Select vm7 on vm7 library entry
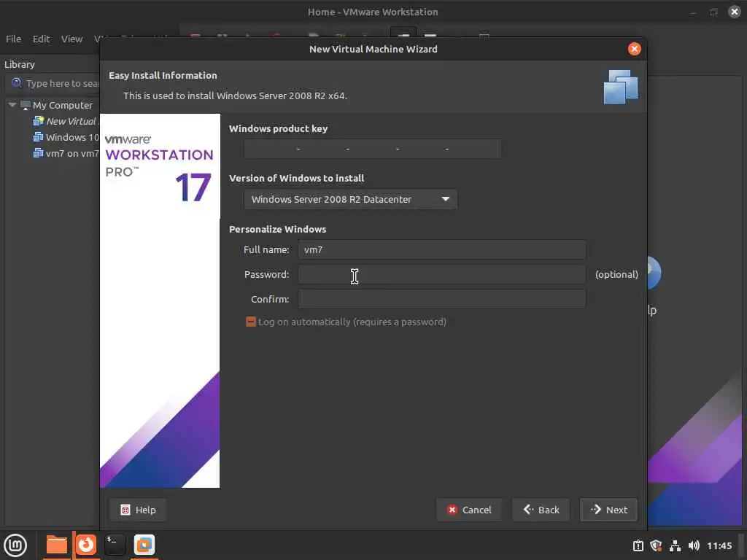Image resolution: width=747 pixels, height=560 pixels. click(x=72, y=153)
